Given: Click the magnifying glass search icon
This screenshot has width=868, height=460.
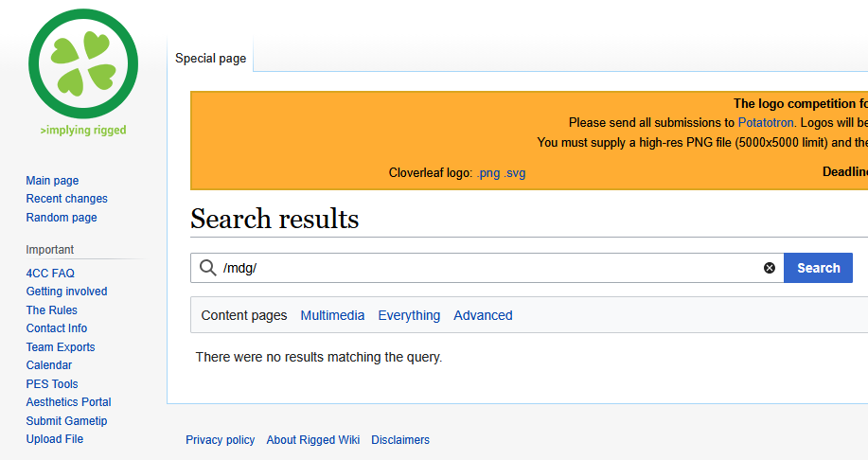Looking at the screenshot, I should point(207,268).
